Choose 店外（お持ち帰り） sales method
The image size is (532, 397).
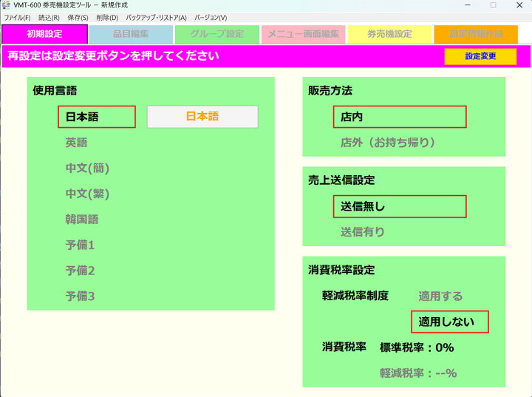tap(388, 142)
